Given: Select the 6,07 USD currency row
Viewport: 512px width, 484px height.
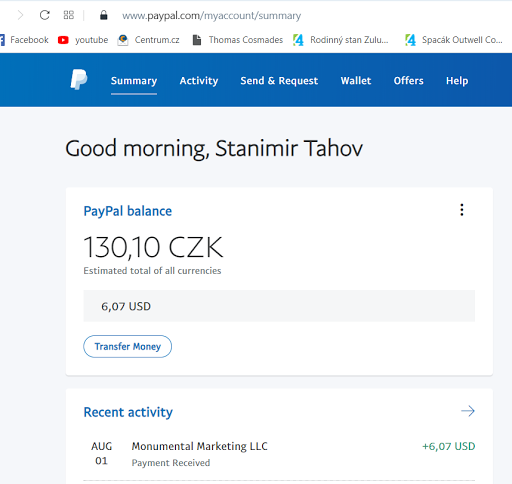Looking at the screenshot, I should click(279, 306).
